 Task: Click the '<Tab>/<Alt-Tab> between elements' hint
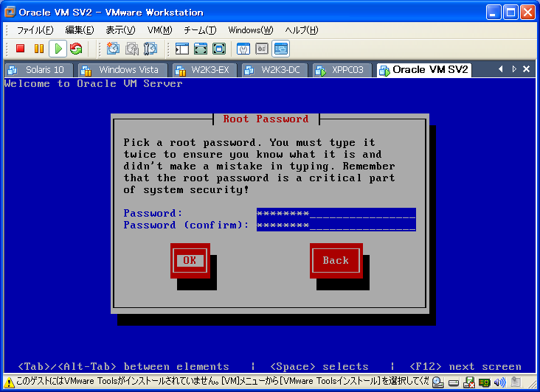point(124,366)
